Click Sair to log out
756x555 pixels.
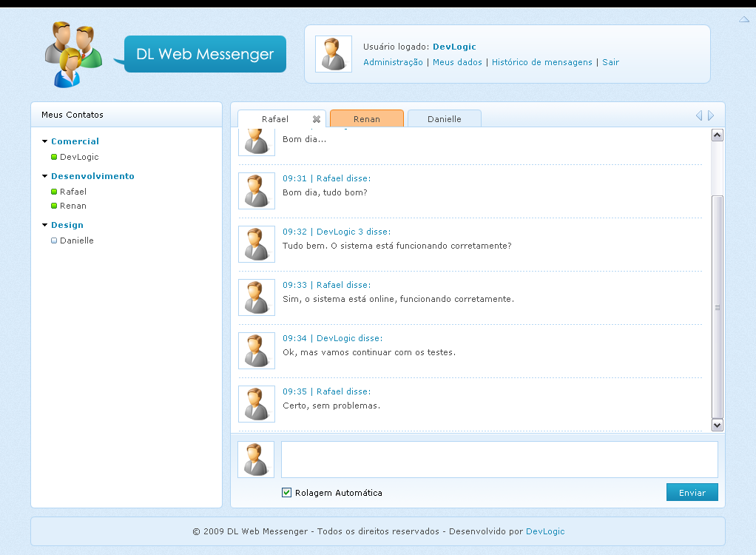[x=610, y=62]
